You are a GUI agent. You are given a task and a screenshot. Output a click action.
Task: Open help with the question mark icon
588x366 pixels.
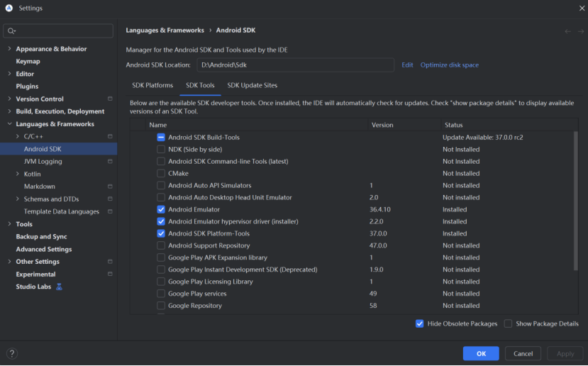(11, 353)
